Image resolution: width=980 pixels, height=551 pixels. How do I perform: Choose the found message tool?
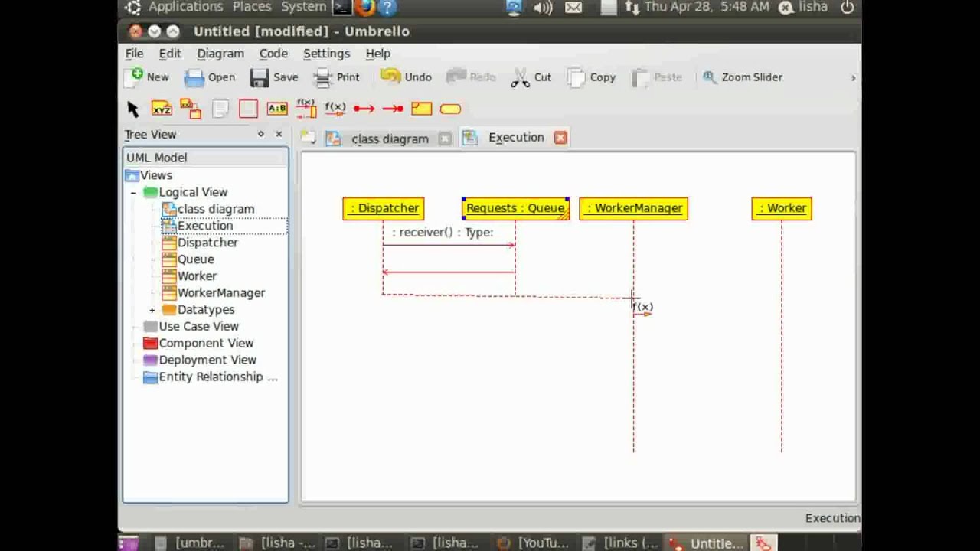click(364, 109)
